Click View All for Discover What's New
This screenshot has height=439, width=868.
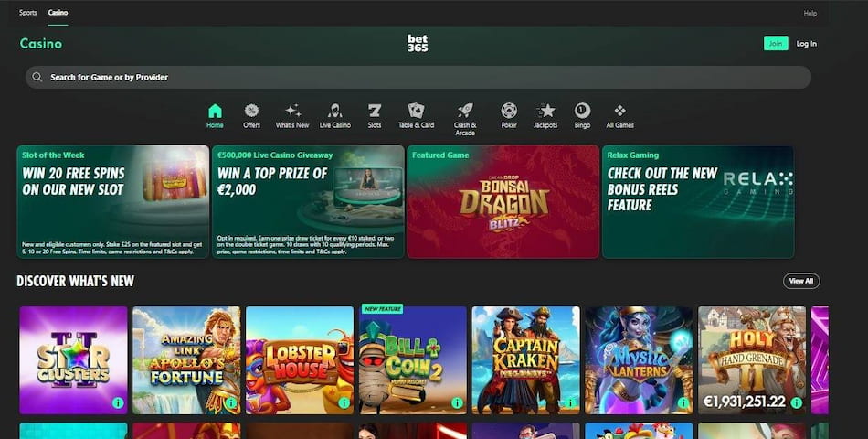click(x=800, y=281)
